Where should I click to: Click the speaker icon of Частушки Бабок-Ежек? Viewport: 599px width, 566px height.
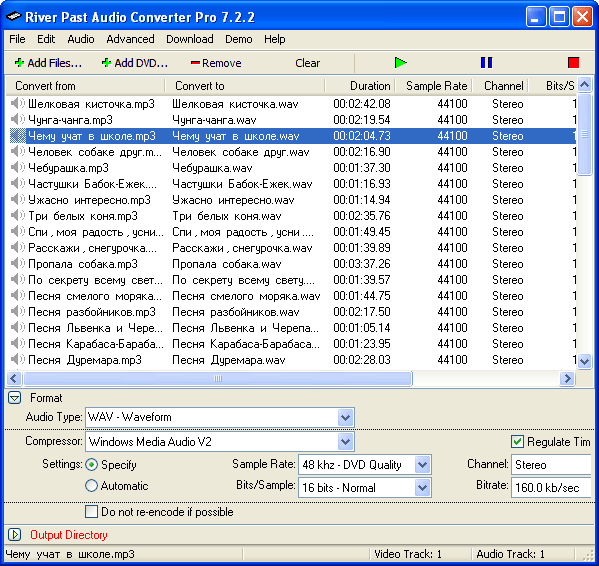18,184
